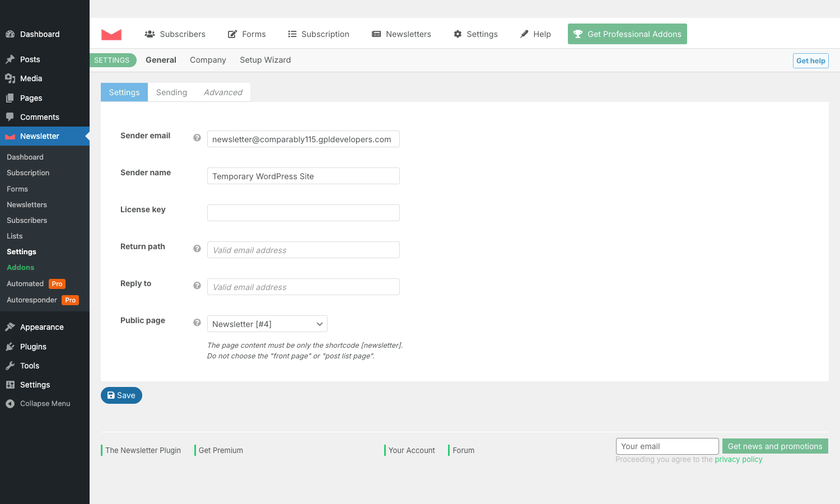Click the Save button
This screenshot has width=840, height=504.
[x=122, y=395]
